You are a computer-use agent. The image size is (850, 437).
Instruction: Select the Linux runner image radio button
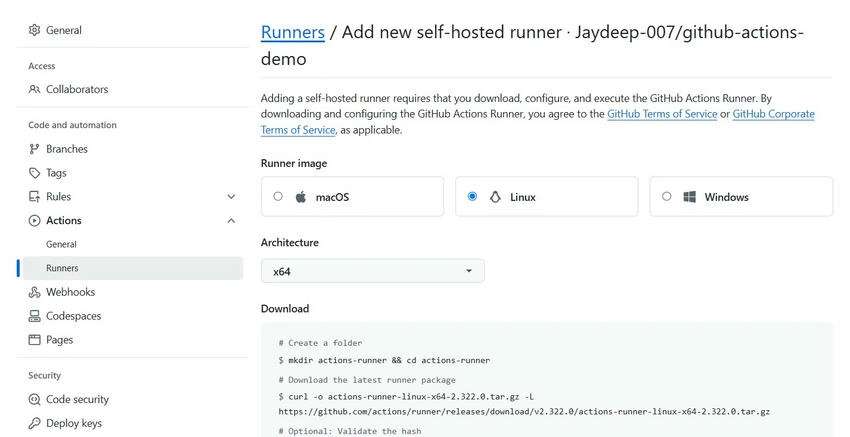click(x=472, y=196)
